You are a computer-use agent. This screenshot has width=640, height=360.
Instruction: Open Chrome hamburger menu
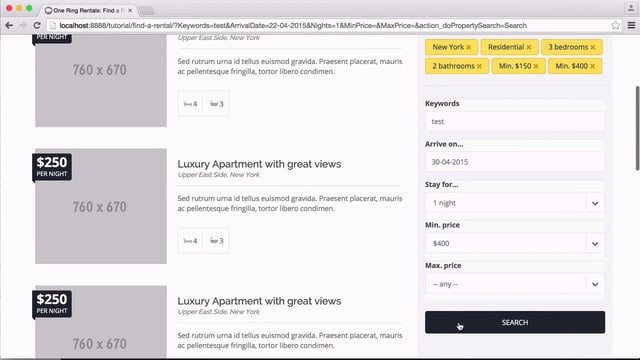pos(631,25)
